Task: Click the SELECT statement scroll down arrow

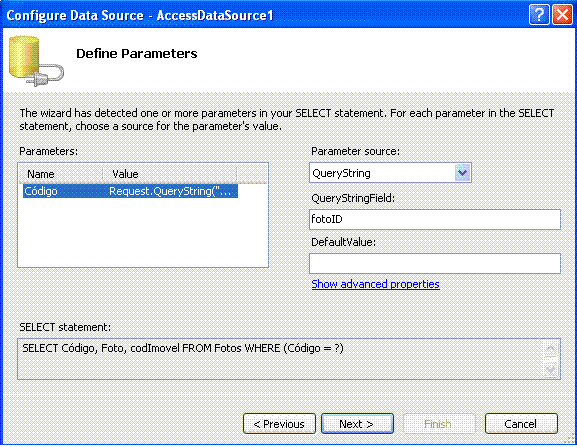Action: click(551, 369)
